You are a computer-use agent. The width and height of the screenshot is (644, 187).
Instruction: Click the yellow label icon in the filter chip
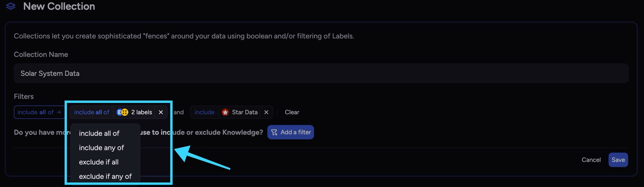(x=125, y=112)
